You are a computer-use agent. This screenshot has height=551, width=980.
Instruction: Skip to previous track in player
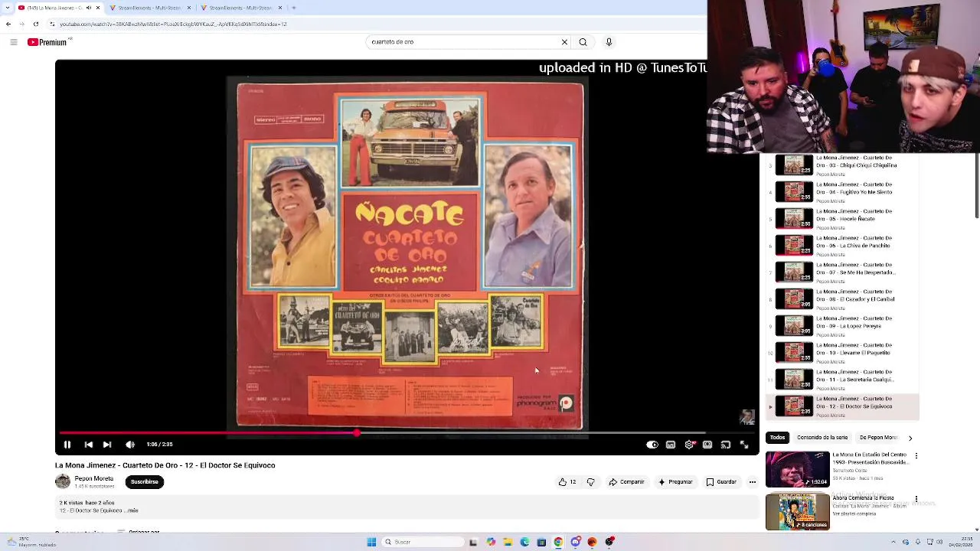(88, 445)
